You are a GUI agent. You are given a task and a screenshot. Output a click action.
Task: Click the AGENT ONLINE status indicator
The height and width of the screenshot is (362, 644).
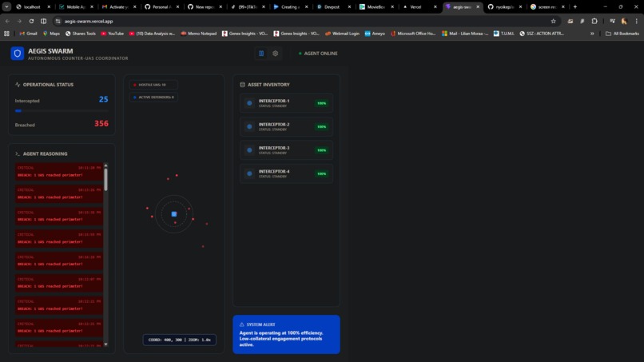point(318,54)
